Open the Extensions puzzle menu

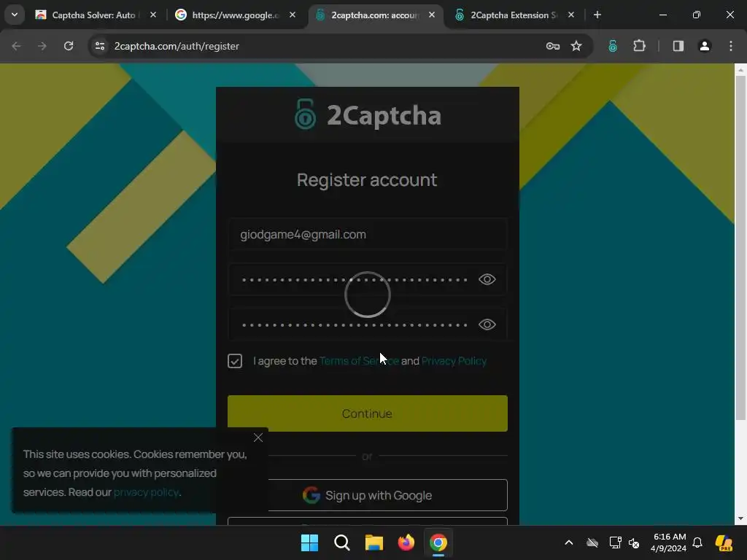point(639,46)
